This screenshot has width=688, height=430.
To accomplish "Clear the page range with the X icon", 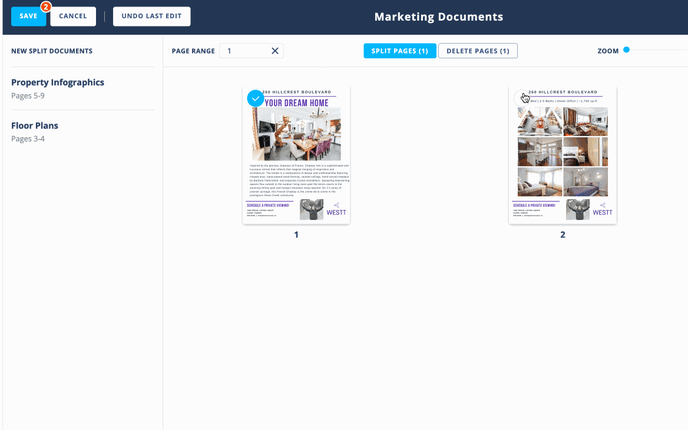I will pos(275,51).
